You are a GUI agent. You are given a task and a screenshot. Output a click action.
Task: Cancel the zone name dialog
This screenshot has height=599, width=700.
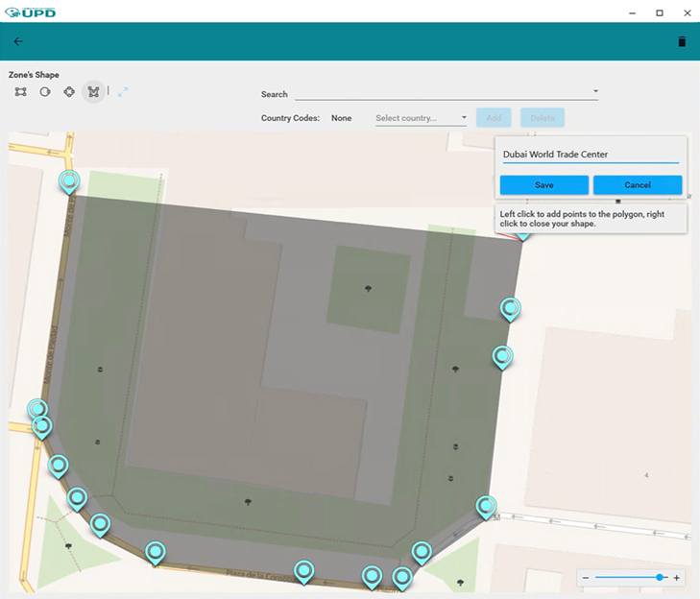point(638,185)
